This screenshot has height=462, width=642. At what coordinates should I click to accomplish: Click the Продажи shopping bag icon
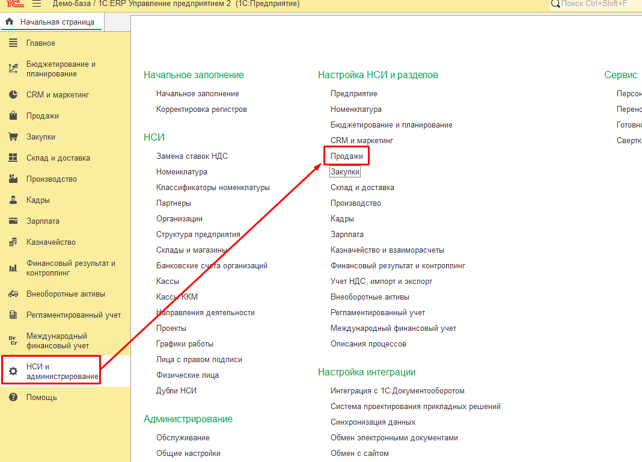[13, 116]
